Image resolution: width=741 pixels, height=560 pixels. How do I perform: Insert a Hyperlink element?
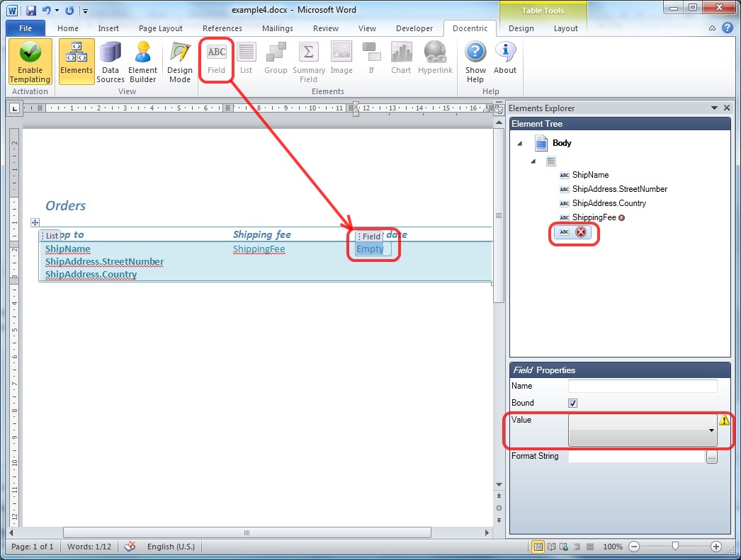435,59
